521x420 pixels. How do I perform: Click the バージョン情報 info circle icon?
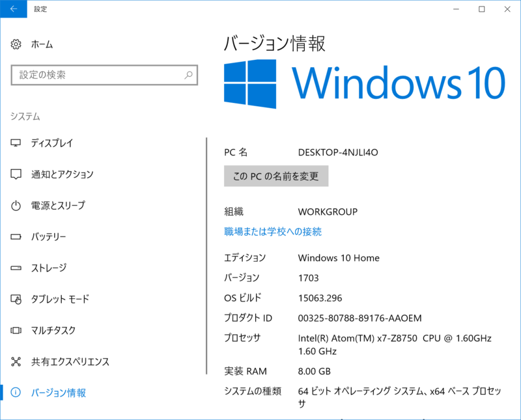point(16,393)
